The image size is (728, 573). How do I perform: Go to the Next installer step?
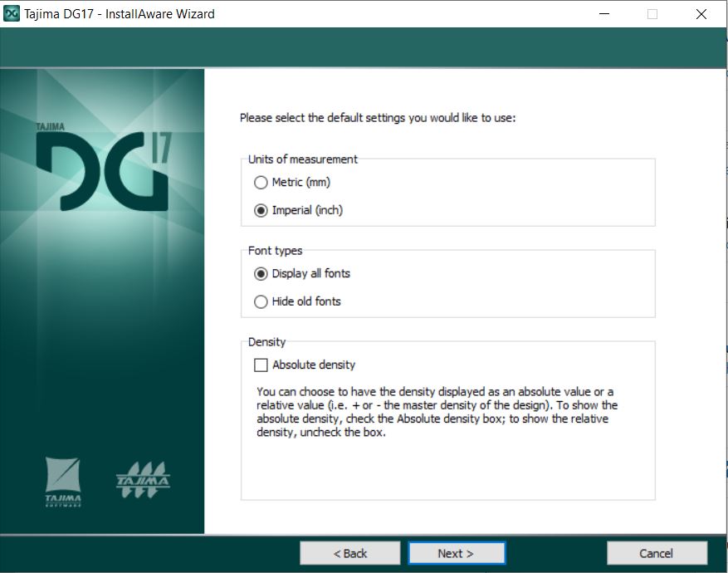(x=457, y=553)
